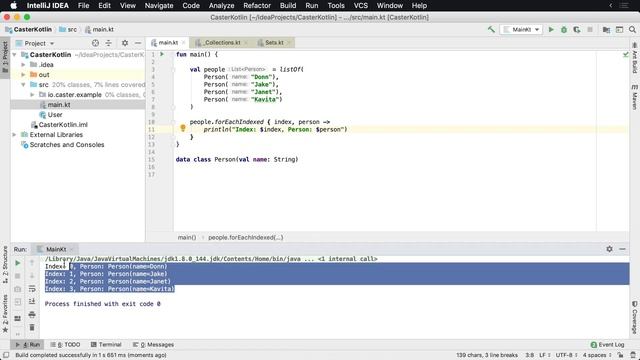Viewport: 640px width, 360px height.
Task: Click scroll to end icon in Run panel
Action: pyautogui.click(x=32, y=301)
